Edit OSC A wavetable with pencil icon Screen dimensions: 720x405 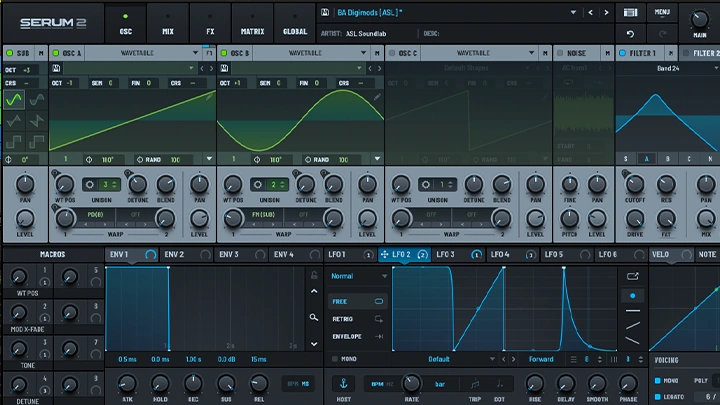(209, 97)
